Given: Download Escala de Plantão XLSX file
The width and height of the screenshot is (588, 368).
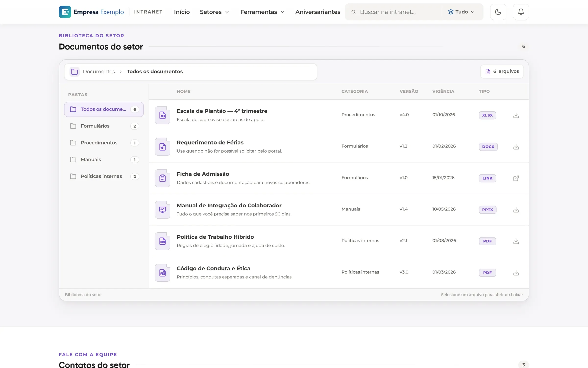Looking at the screenshot, I should (516, 115).
